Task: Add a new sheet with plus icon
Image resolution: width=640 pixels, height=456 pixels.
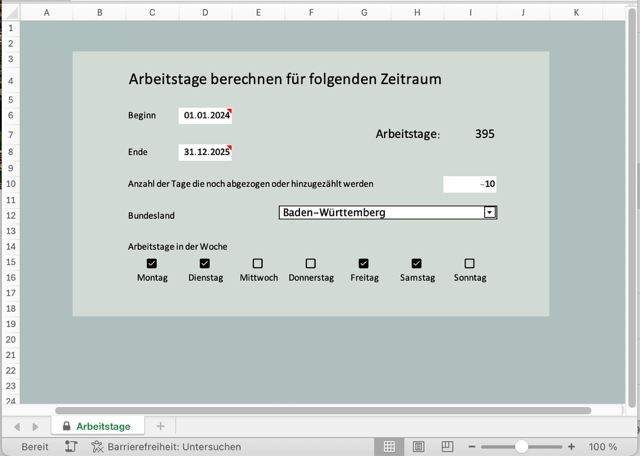Action: 160,426
